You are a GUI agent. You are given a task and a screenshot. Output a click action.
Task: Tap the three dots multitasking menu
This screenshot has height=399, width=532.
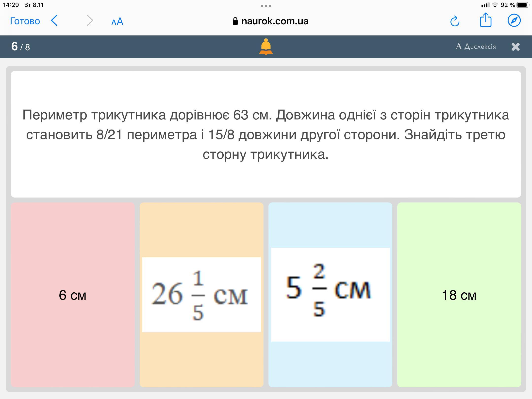point(266,6)
